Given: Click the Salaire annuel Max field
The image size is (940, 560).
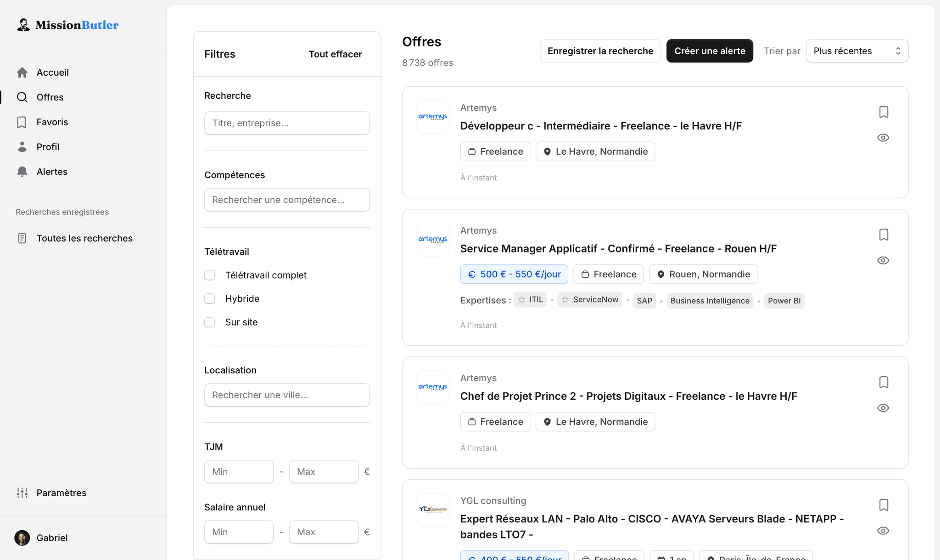Looking at the screenshot, I should pyautogui.click(x=324, y=532).
